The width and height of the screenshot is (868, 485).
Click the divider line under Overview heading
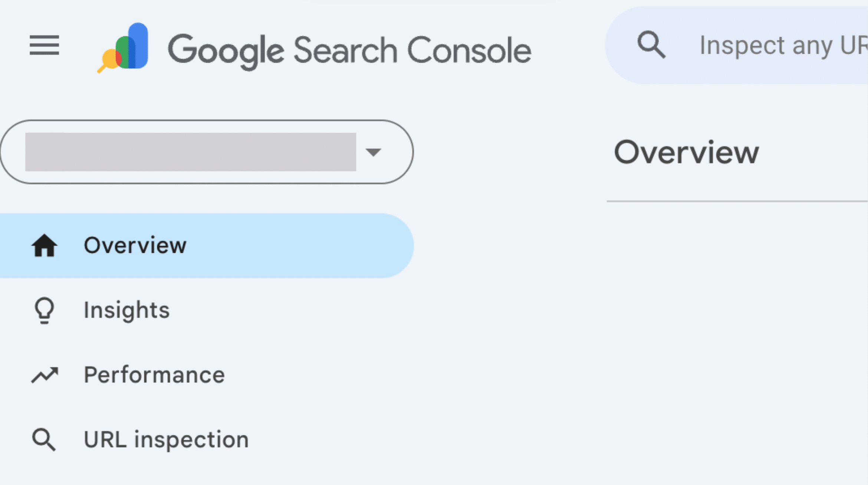(737, 201)
